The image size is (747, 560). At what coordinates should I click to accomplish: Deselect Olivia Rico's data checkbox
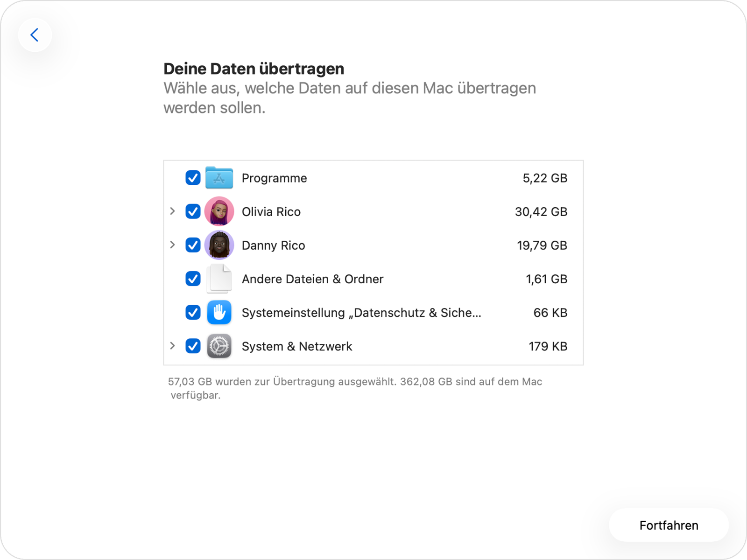click(192, 211)
